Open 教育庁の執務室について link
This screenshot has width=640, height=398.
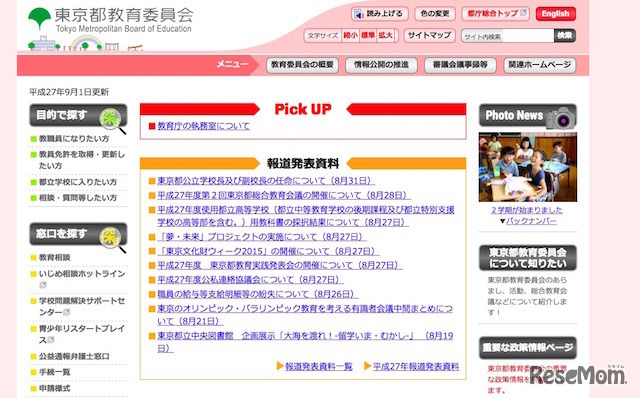[x=204, y=126]
